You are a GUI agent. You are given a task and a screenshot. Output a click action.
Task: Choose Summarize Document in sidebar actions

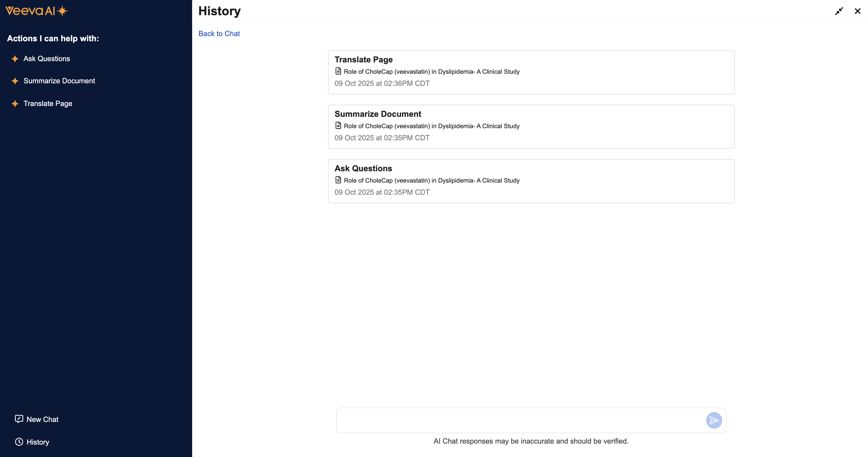coord(59,81)
